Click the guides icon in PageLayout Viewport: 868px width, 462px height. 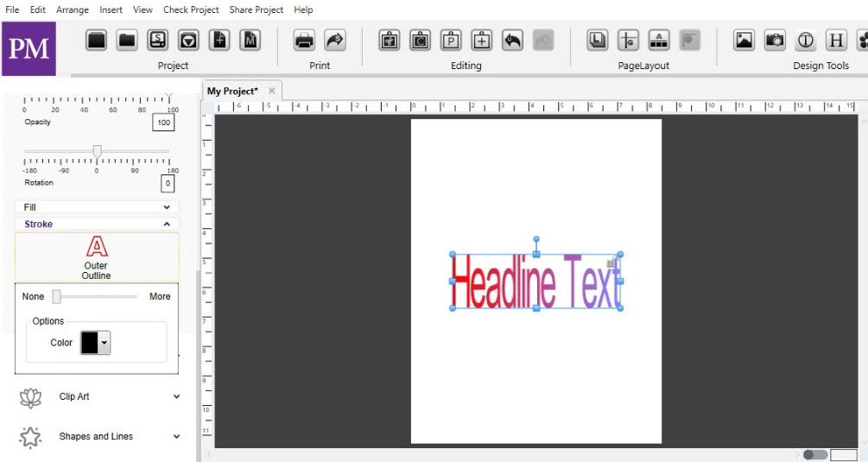(628, 41)
